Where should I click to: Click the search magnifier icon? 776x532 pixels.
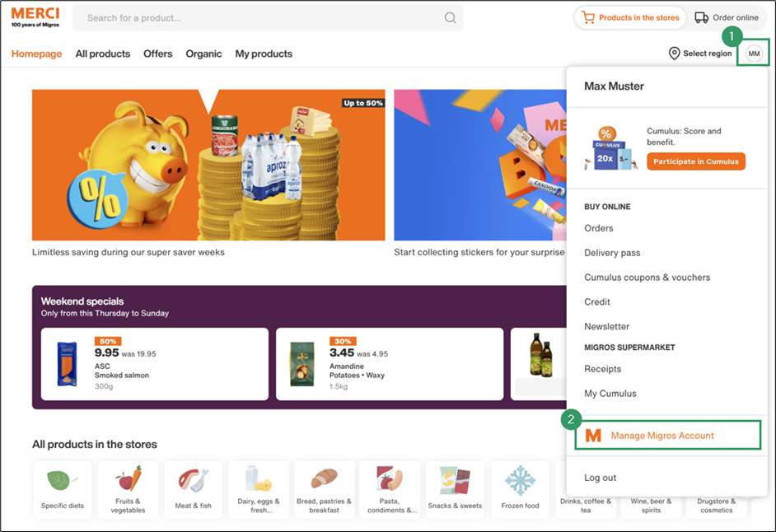450,18
